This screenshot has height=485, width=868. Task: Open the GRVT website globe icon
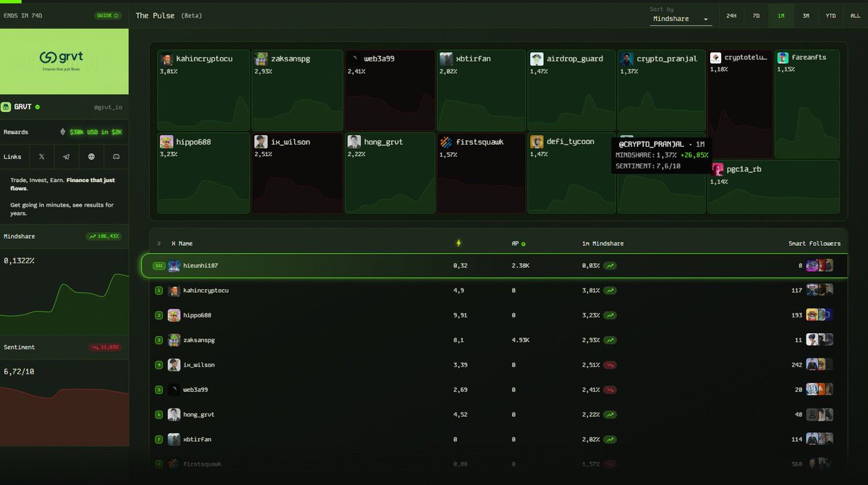[x=91, y=156]
